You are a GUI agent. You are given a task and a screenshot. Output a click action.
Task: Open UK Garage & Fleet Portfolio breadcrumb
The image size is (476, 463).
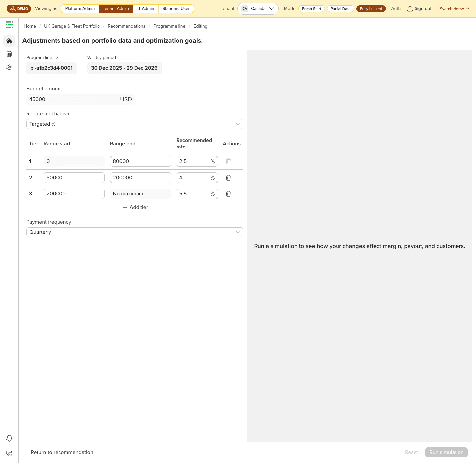pos(72,26)
